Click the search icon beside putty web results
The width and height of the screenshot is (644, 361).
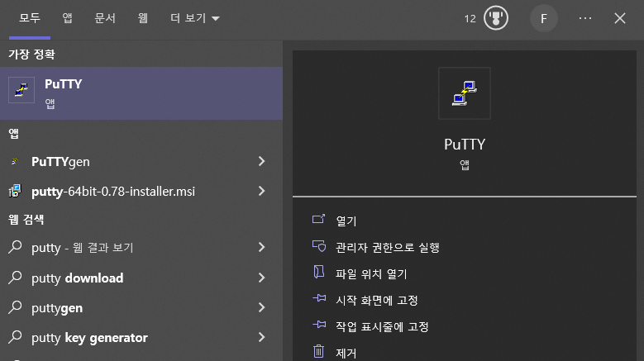[15, 247]
